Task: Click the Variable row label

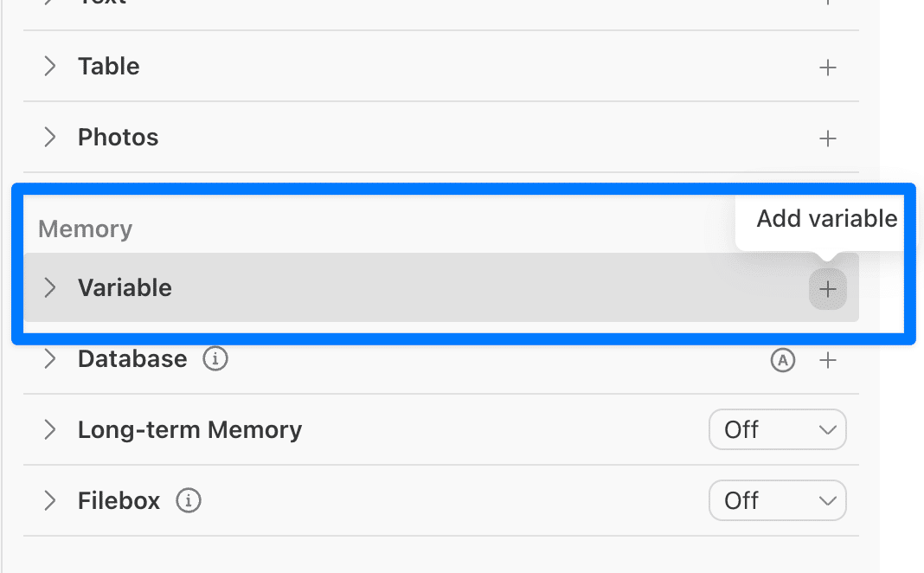Action: point(125,288)
